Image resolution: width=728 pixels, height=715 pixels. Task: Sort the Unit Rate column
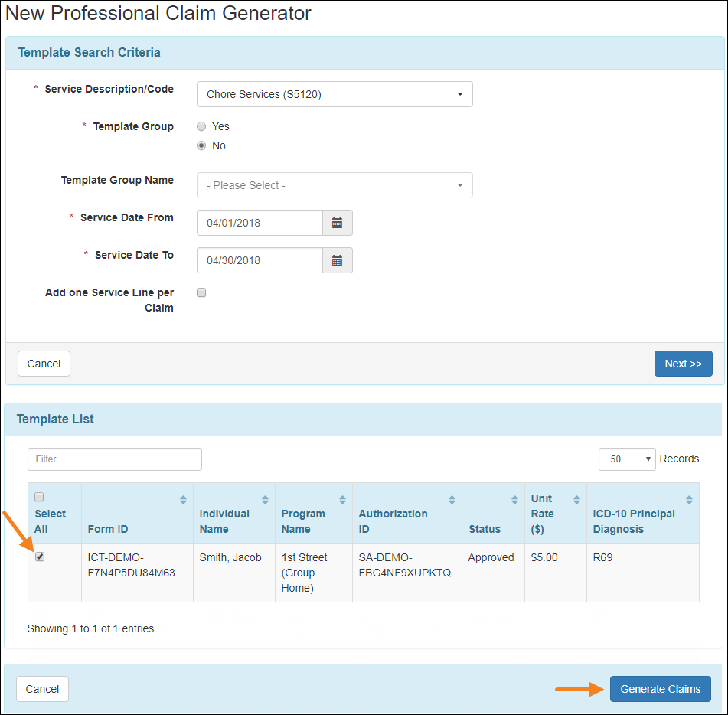579,498
